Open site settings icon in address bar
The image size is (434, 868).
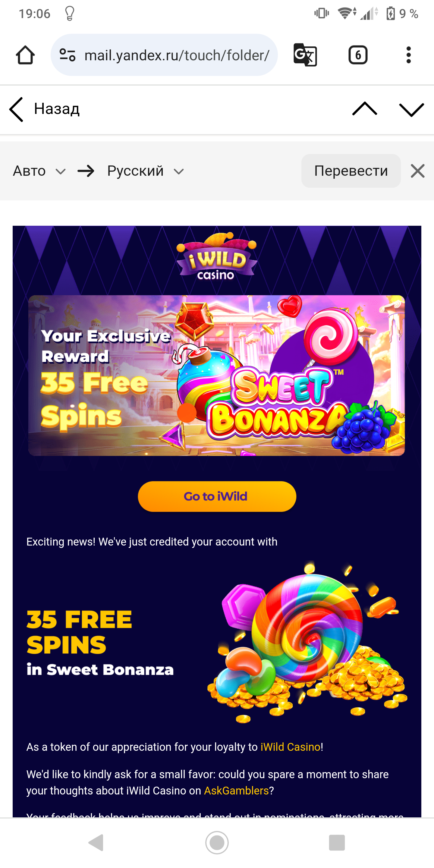click(68, 55)
